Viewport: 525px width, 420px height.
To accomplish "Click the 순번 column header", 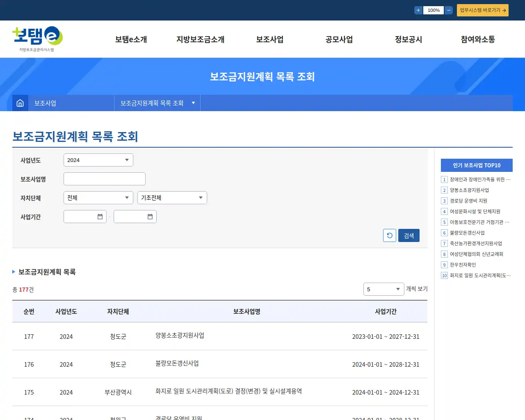I will (x=29, y=312).
